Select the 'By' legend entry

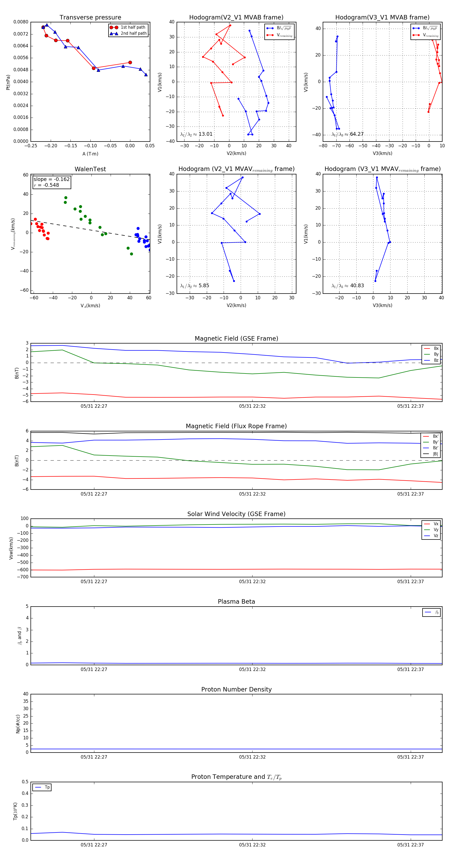coord(431,354)
